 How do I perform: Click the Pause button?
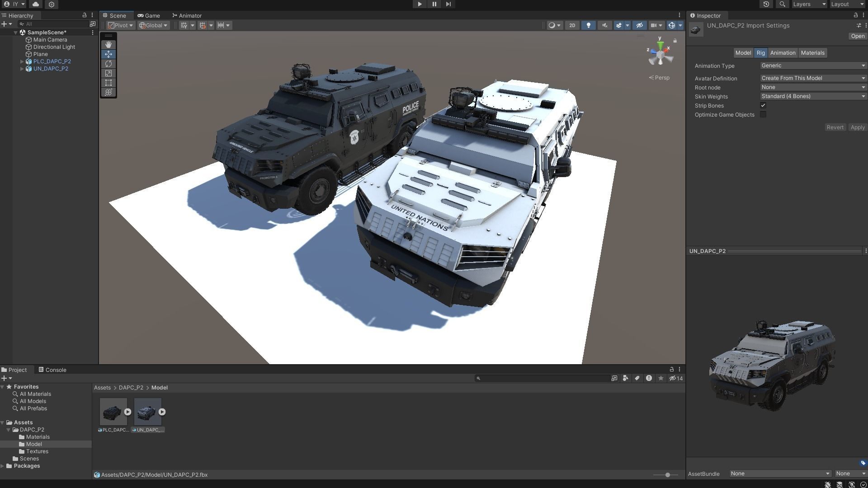pos(434,4)
